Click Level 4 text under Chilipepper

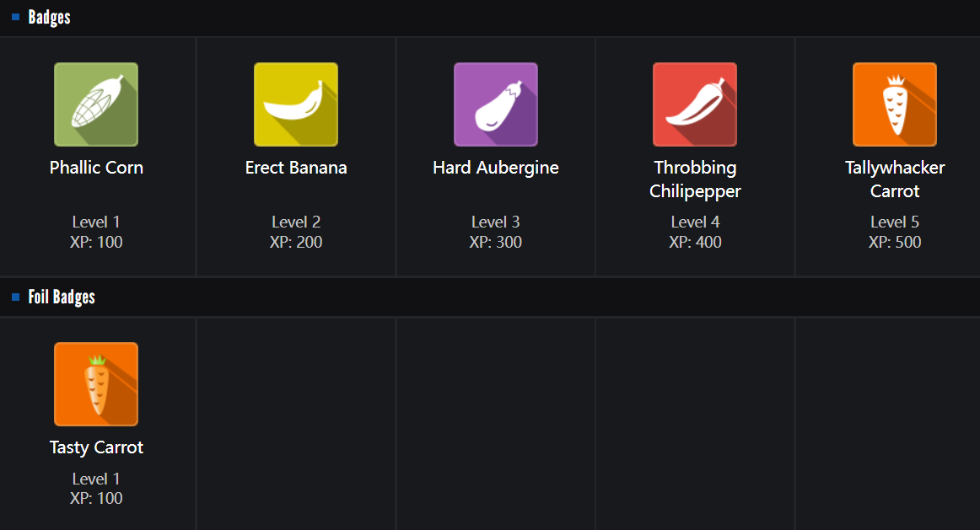(695, 222)
